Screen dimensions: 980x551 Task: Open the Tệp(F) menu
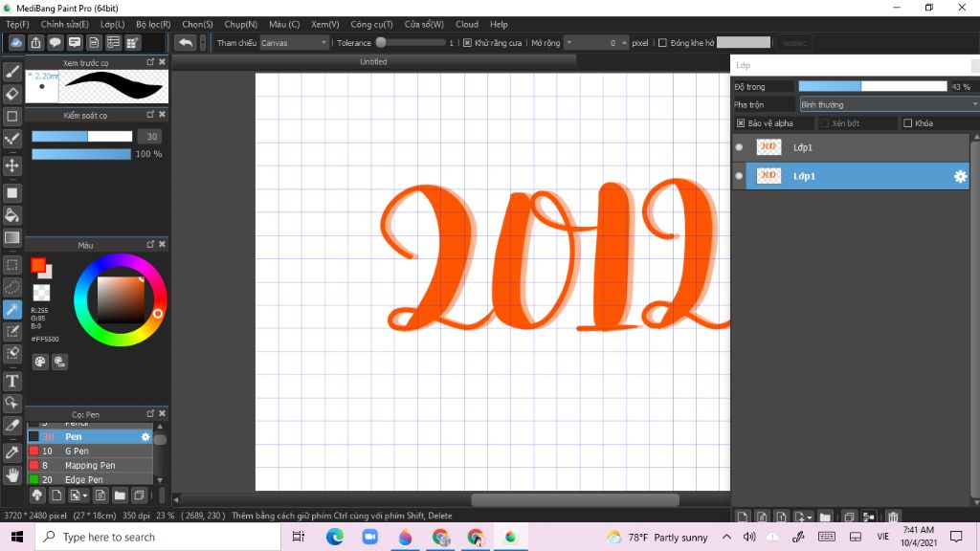tap(17, 24)
